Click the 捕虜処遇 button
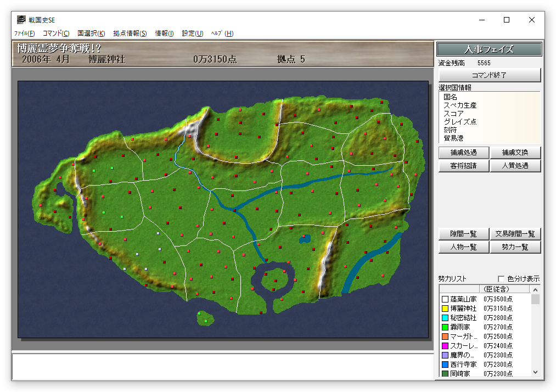The width and height of the screenshot is (556, 392). coord(463,153)
